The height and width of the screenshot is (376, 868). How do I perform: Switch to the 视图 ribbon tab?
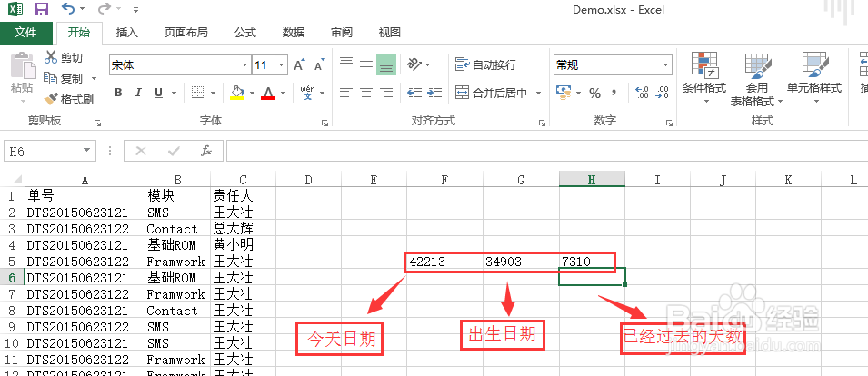[x=390, y=33]
